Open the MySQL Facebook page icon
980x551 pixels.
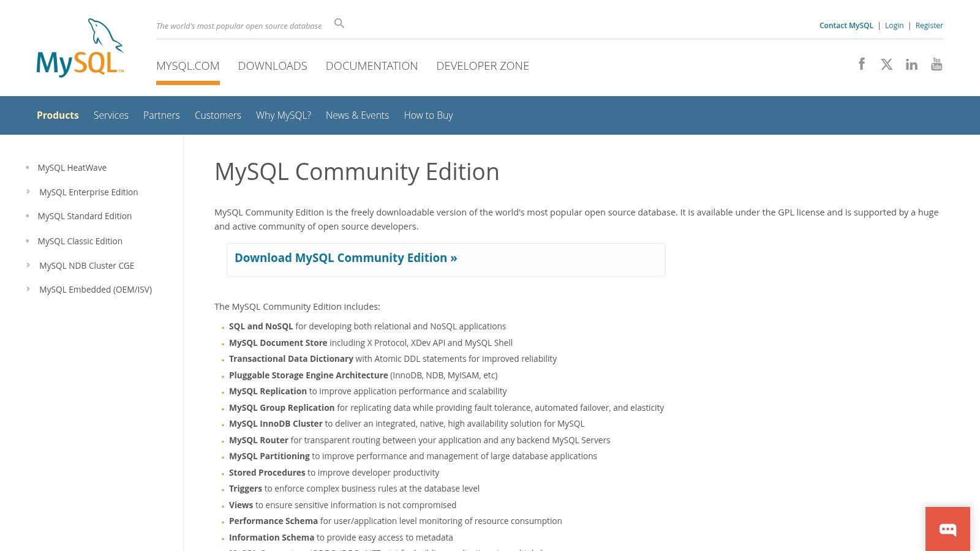(862, 64)
